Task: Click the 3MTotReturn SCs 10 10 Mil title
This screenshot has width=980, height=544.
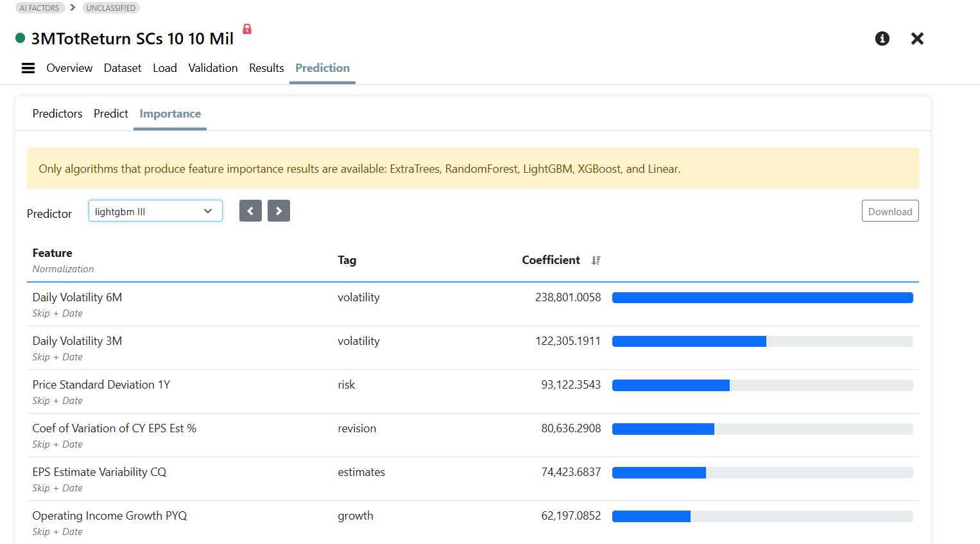Action: [132, 39]
